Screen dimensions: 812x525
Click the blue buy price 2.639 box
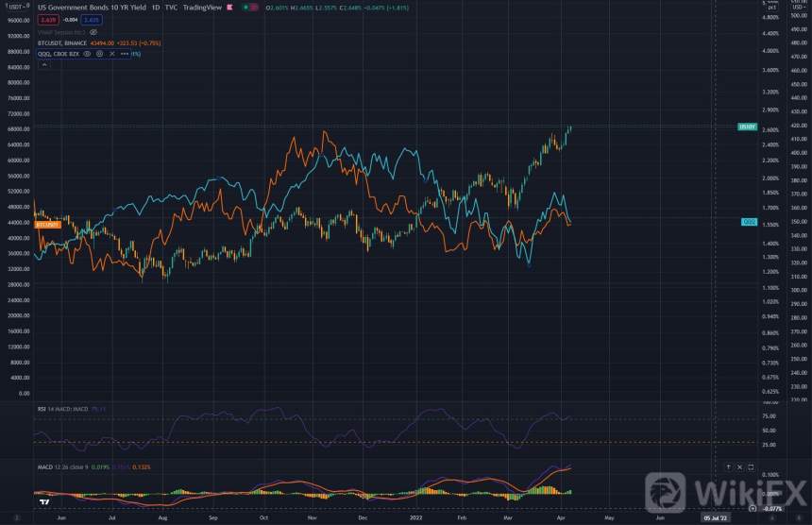[x=91, y=19]
